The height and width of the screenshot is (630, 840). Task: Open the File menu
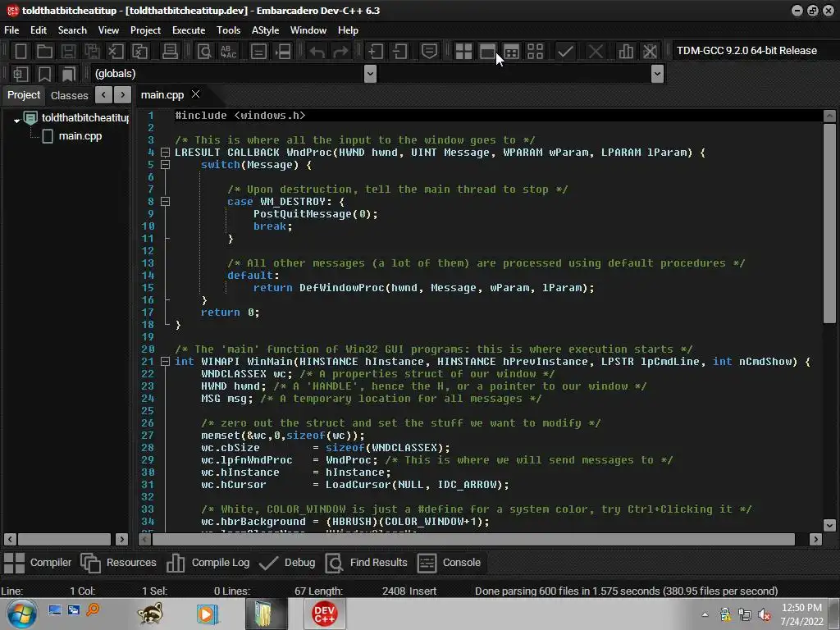(x=11, y=30)
